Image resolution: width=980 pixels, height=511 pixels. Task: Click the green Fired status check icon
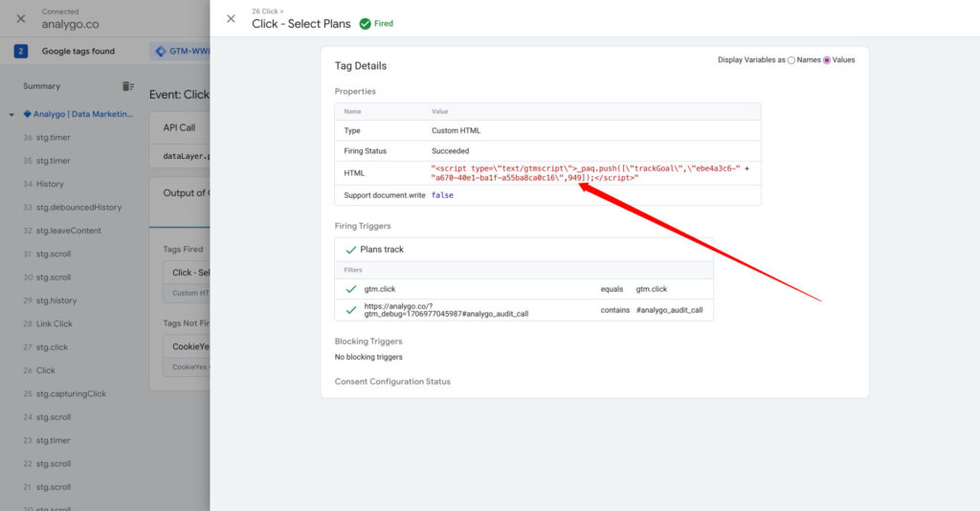[365, 24]
